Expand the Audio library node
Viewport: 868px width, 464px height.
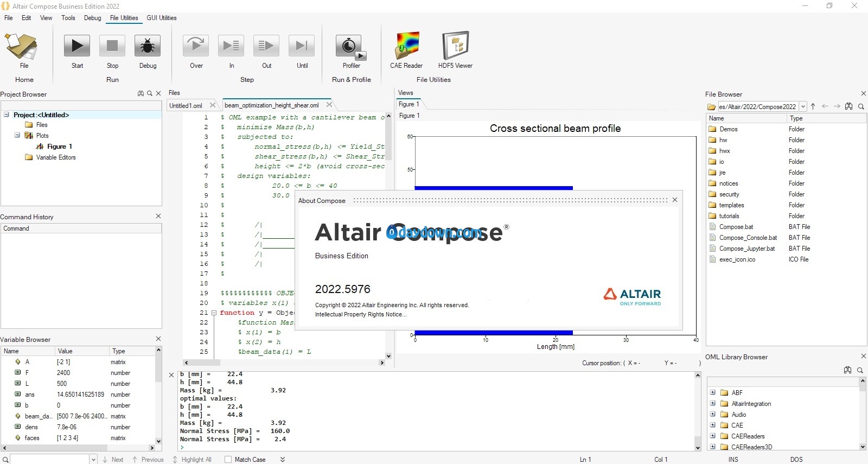pyautogui.click(x=713, y=414)
